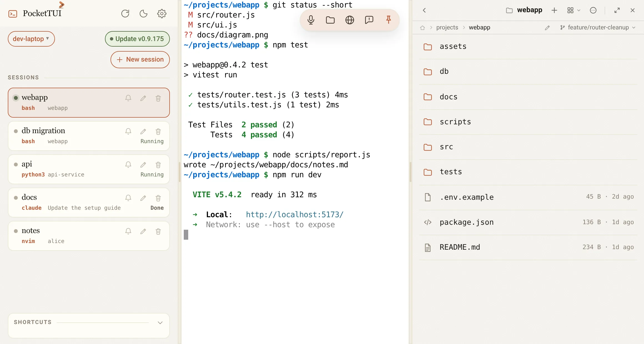Open the .env.example file
The height and width of the screenshot is (344, 644).
pos(528,197)
